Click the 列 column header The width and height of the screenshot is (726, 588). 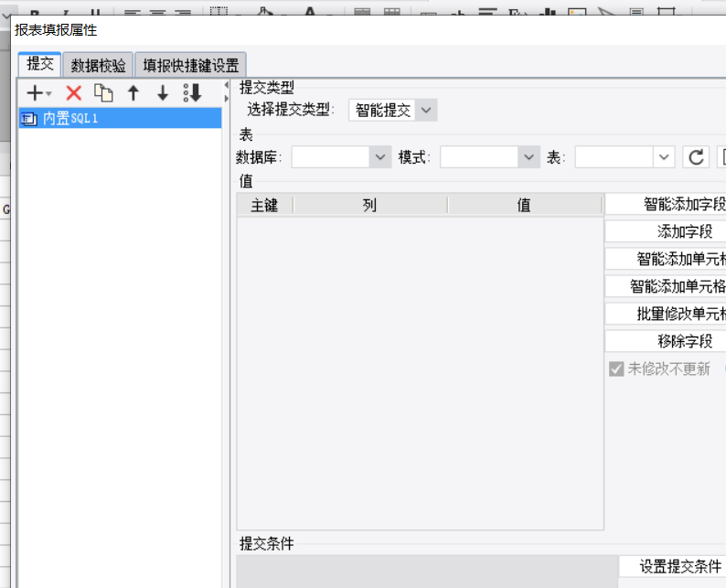[370, 205]
